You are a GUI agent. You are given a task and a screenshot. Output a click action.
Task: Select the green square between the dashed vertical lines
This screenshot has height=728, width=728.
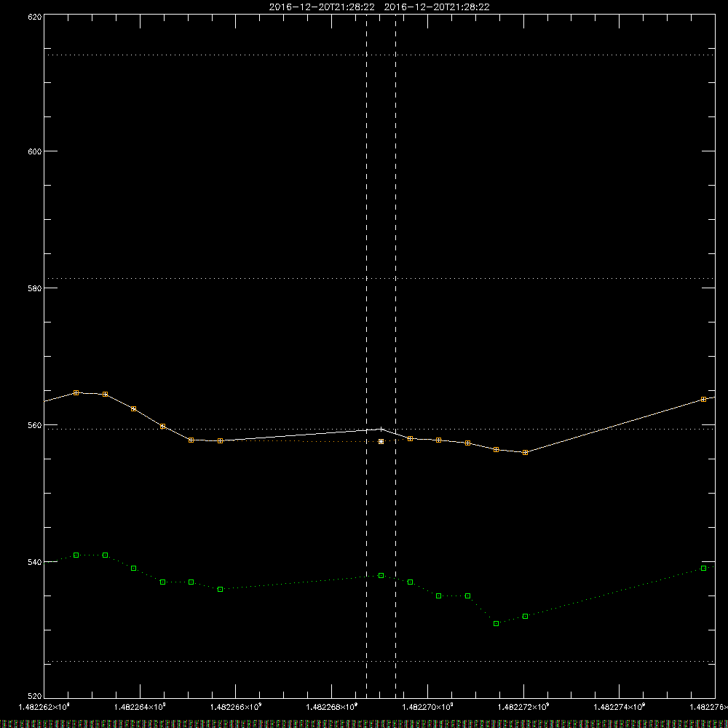pos(381,576)
